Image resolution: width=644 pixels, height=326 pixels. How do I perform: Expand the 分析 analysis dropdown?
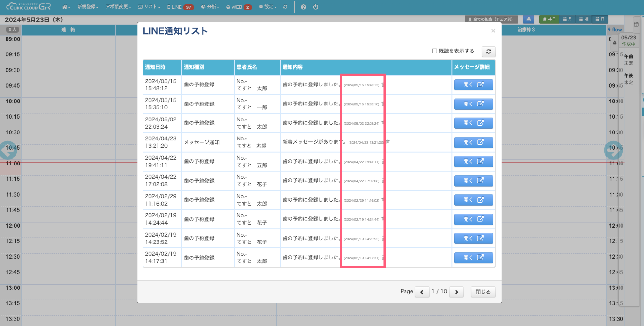pyautogui.click(x=210, y=7)
